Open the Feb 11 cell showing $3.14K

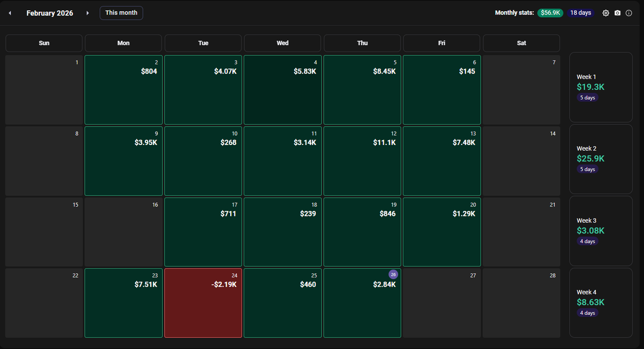[x=283, y=161]
